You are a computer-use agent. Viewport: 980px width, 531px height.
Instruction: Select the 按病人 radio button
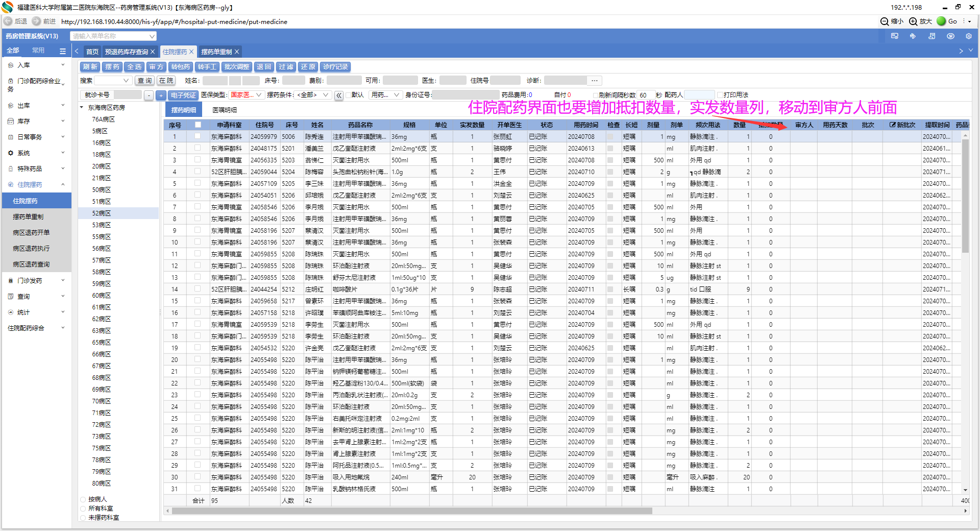click(x=83, y=499)
